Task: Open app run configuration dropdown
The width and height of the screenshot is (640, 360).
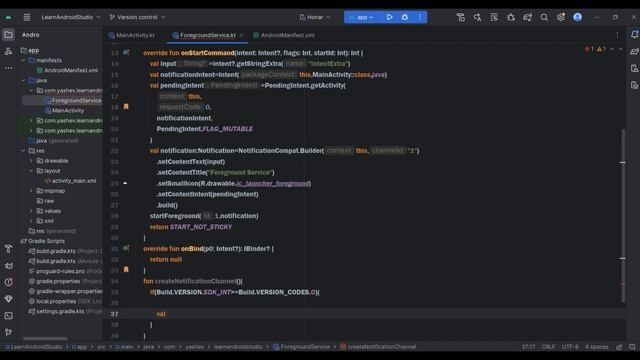Action: click(362, 17)
